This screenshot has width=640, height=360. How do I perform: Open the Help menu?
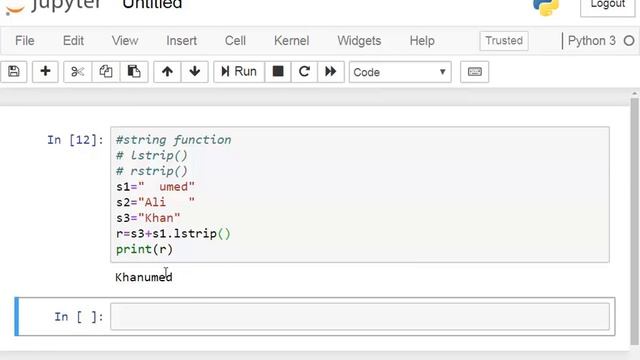pyautogui.click(x=422, y=41)
